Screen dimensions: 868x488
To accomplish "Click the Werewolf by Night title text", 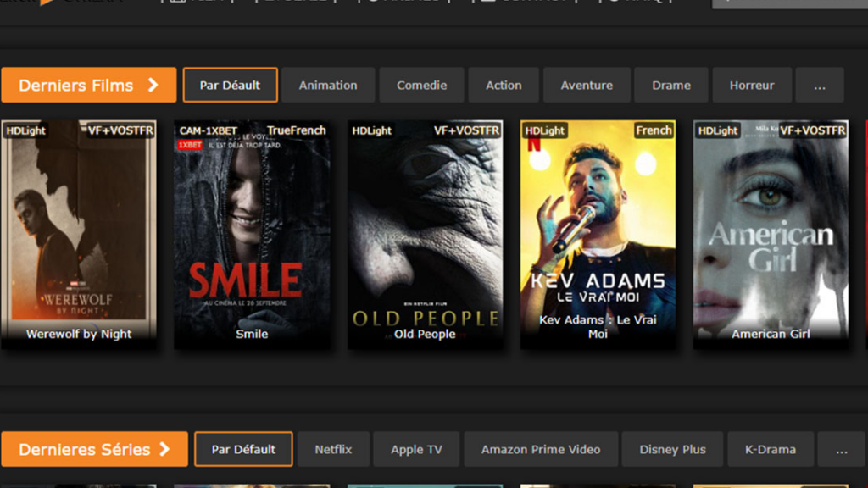I will (79, 334).
